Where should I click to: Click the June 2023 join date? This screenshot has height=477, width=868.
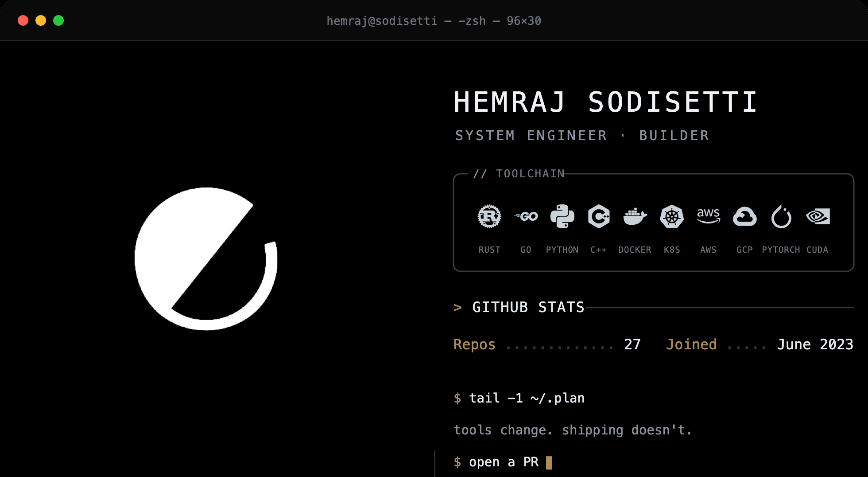click(x=815, y=344)
